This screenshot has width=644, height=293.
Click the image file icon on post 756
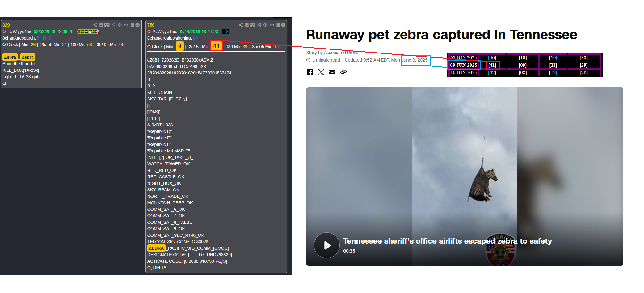[259, 25]
